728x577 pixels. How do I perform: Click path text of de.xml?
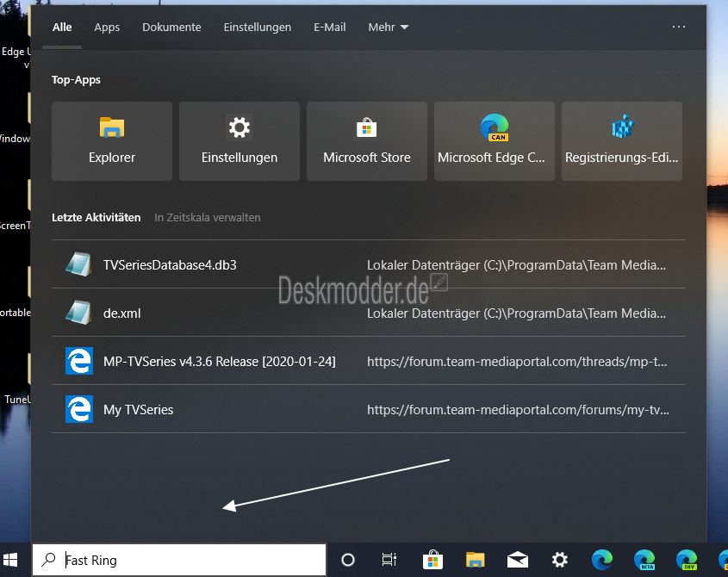pos(516,313)
